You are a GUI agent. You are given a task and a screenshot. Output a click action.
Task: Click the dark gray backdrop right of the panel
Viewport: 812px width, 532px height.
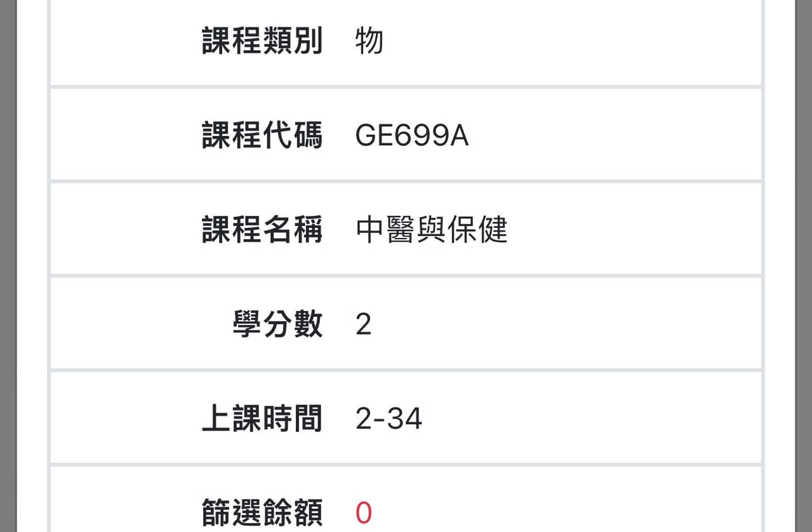click(x=804, y=267)
